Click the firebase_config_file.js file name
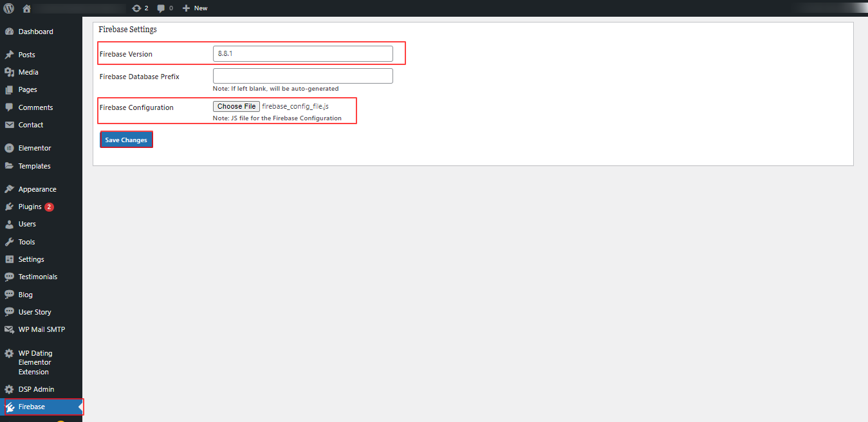The image size is (868, 422). click(295, 106)
